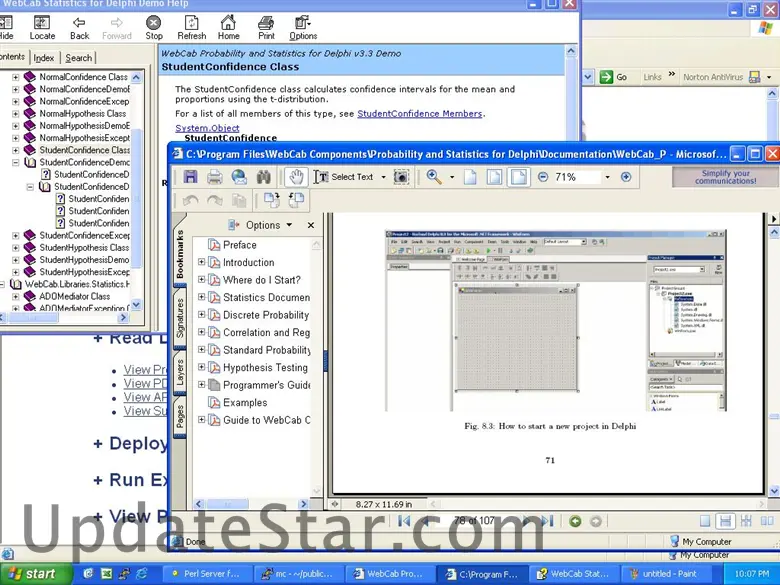Expand the NormalConfidence Class tree node
This screenshot has width=780, height=585.
point(15,77)
